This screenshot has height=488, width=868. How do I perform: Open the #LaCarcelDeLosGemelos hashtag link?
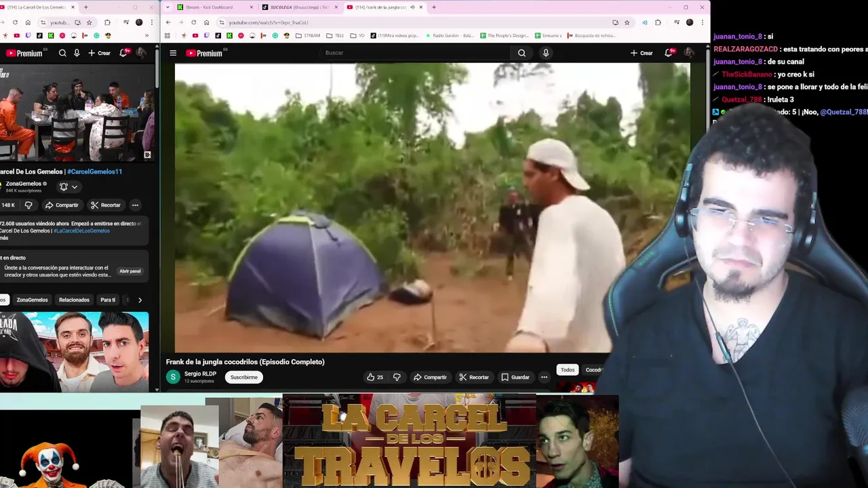pos(81,230)
